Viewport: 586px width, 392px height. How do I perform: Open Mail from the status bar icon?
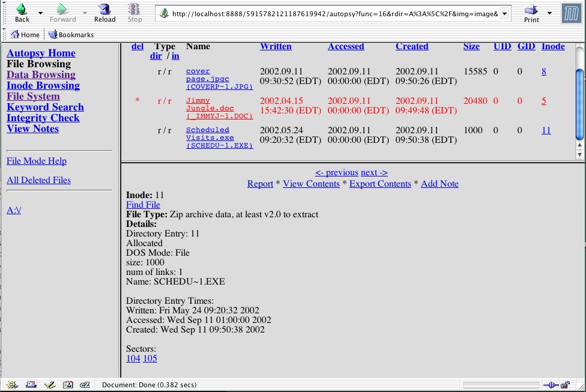29,385
